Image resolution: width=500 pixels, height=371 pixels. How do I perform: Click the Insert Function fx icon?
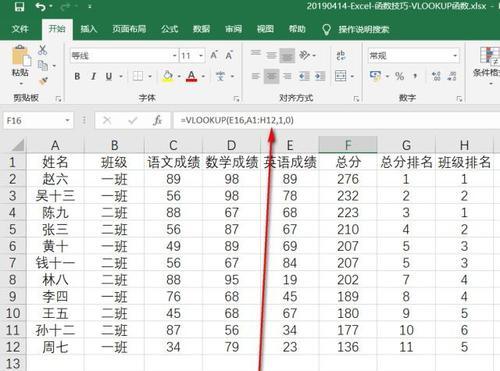[x=157, y=120]
